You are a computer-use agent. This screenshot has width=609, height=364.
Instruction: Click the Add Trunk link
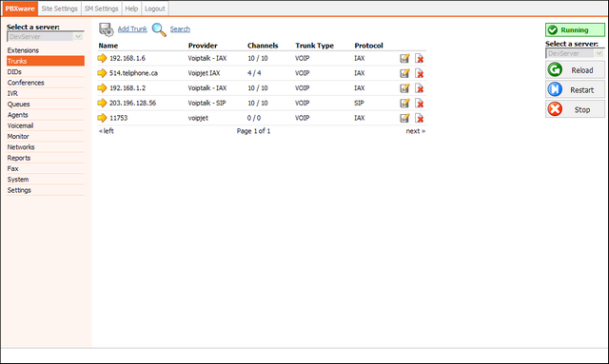coord(132,29)
